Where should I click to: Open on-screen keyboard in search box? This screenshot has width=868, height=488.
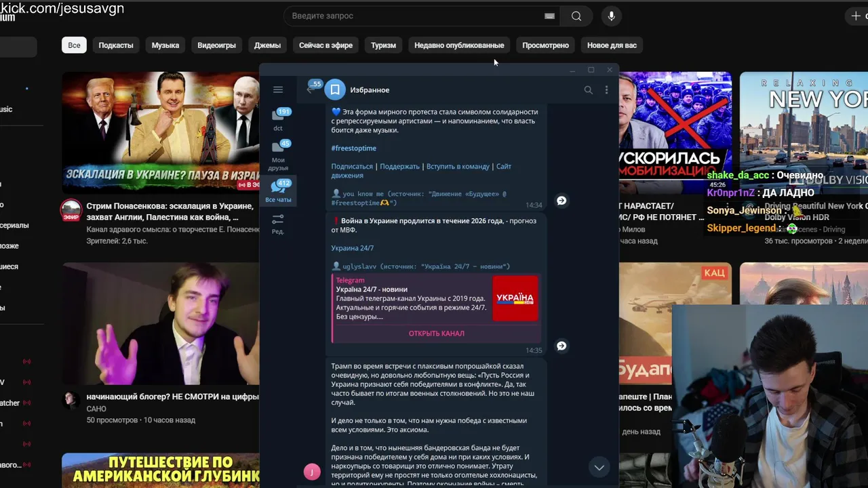click(x=550, y=16)
